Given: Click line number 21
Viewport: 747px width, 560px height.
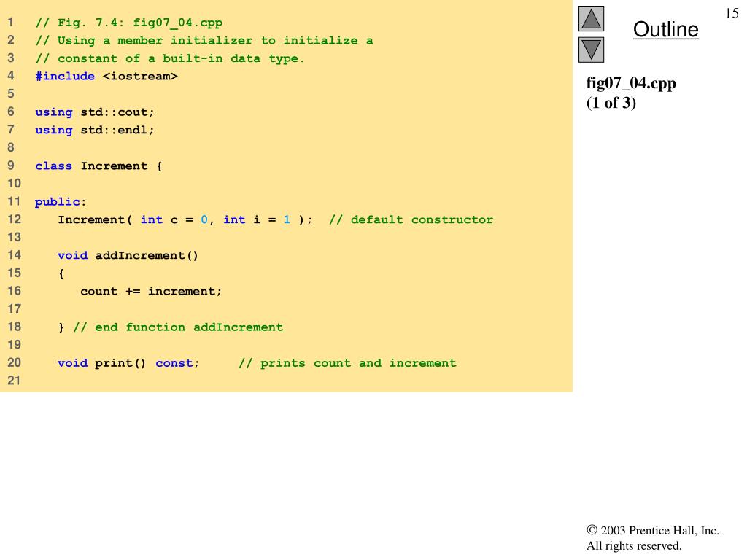Looking at the screenshot, I should pyautogui.click(x=15, y=381).
